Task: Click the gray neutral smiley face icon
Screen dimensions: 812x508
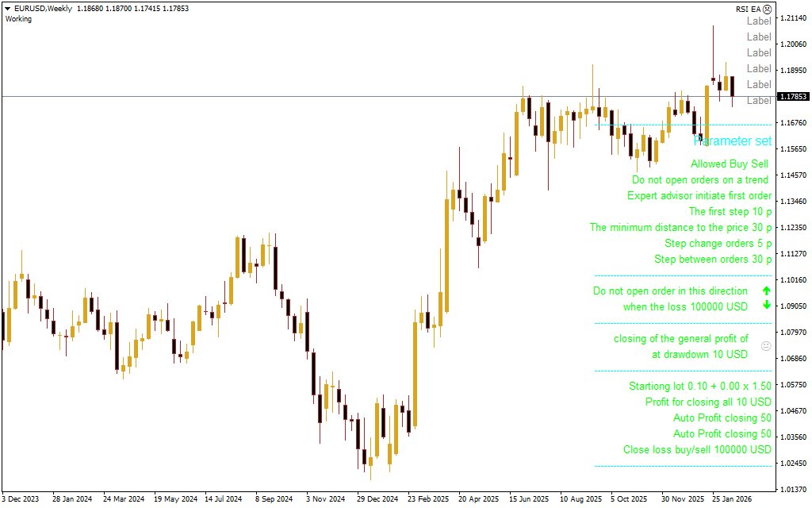Action: [x=765, y=346]
